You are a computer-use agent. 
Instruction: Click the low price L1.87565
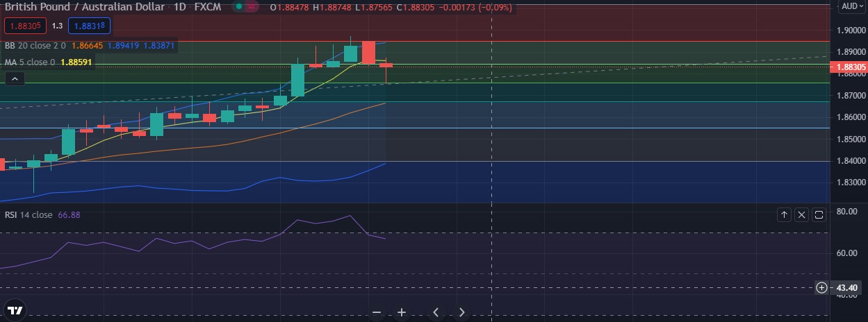[x=375, y=7]
